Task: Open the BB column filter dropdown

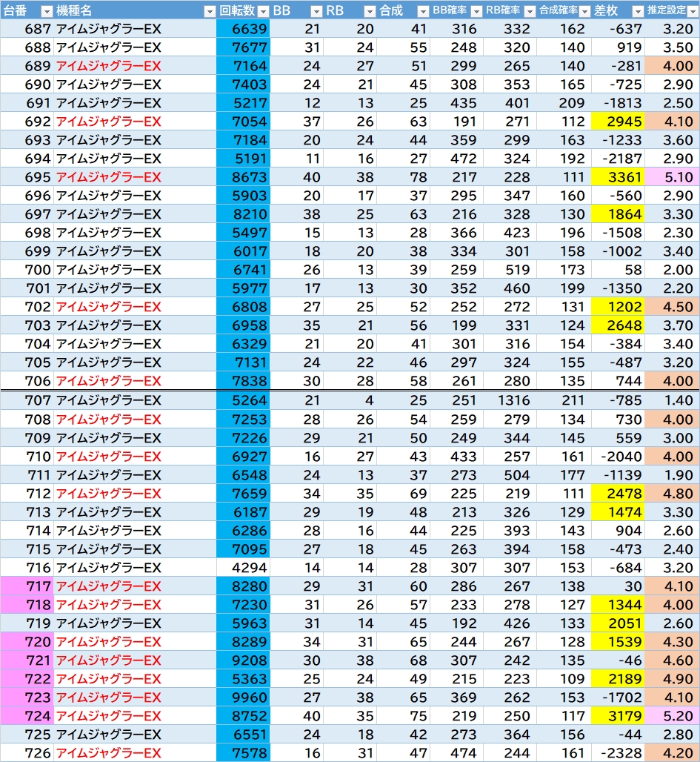Action: [316, 11]
